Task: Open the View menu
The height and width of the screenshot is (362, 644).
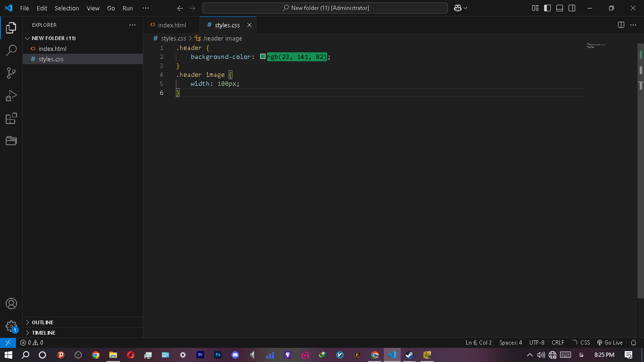Action: tap(93, 8)
